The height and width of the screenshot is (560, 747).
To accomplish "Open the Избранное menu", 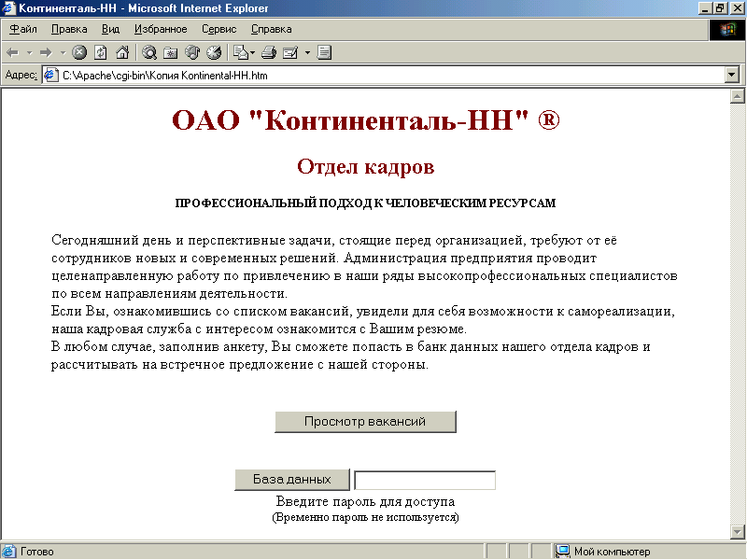I will (161, 29).
